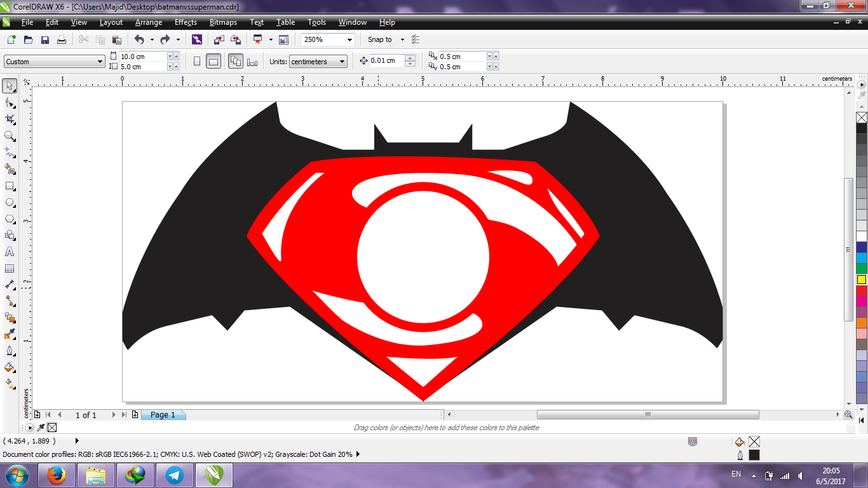Screen dimensions: 868x488
Task: Open a file with folder icon
Action: (x=28, y=39)
